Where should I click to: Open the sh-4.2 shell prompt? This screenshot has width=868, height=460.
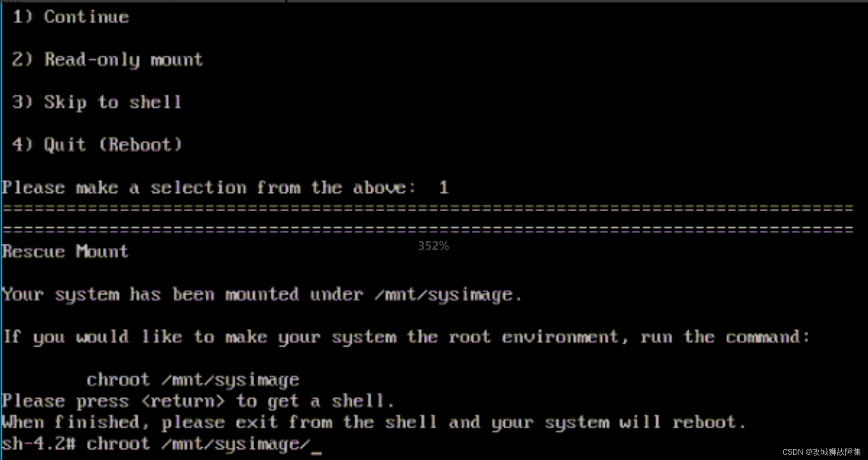26,442
